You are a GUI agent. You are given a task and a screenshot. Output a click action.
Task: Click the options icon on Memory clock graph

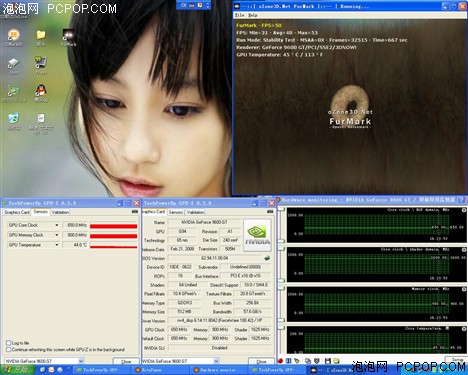464,289
